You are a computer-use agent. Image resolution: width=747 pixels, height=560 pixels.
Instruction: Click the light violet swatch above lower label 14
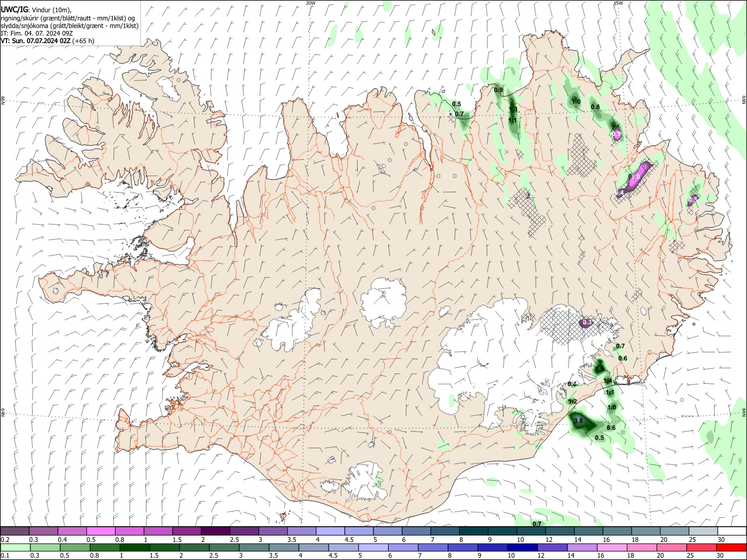[582, 548]
